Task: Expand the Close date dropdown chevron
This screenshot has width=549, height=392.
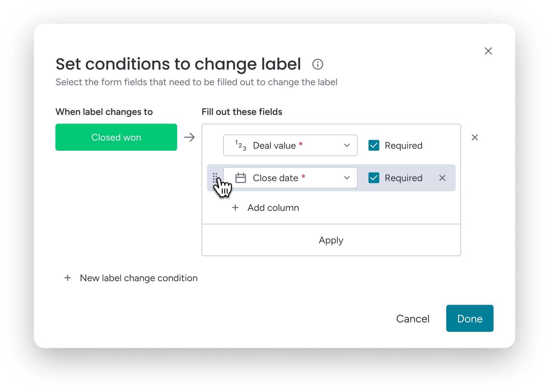Action: (x=347, y=178)
